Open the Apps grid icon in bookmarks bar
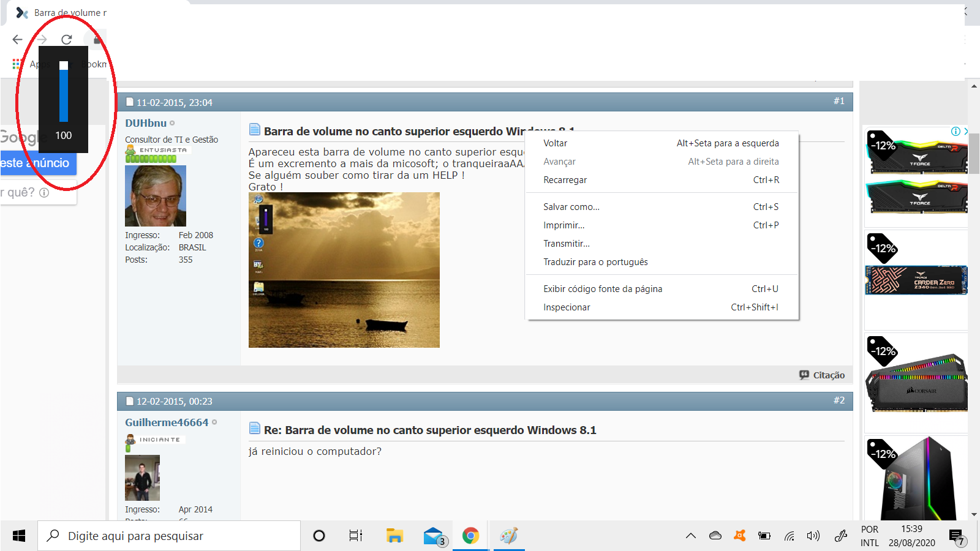The width and height of the screenshot is (980, 551). click(x=17, y=64)
